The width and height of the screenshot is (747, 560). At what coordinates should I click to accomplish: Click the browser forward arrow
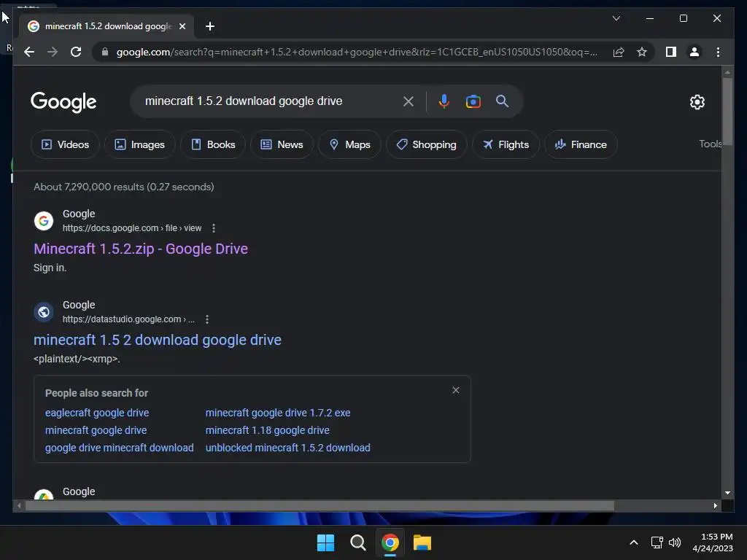click(53, 52)
